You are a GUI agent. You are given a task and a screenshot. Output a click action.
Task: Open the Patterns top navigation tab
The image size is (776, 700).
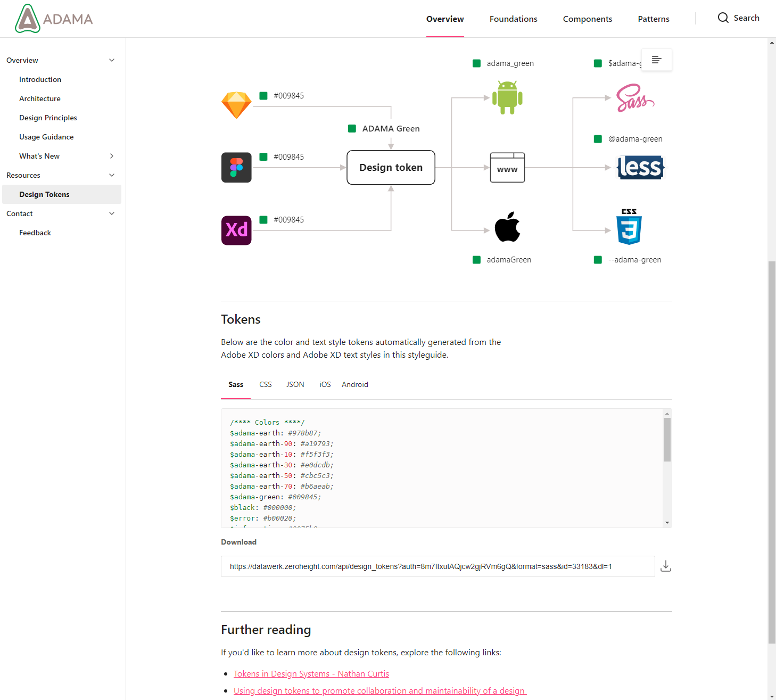coord(654,19)
